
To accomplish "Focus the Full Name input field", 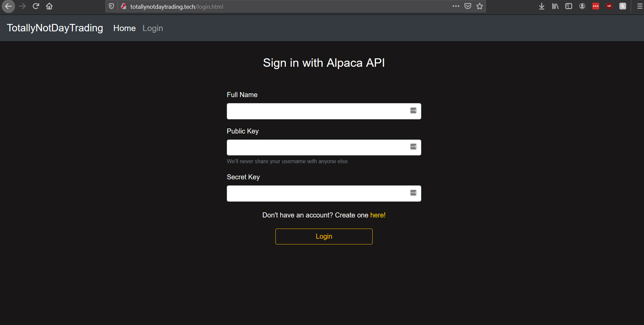I will [324, 111].
